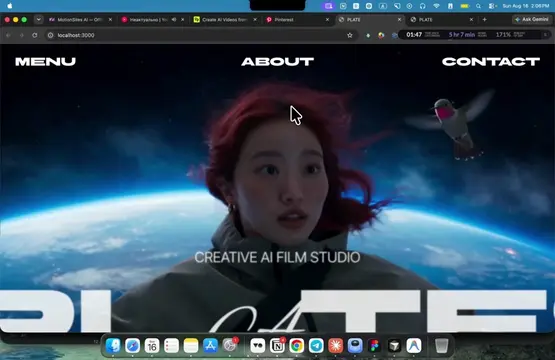The image size is (555, 360).
Task: Open the orange starburst app in dock
Action: [336, 345]
